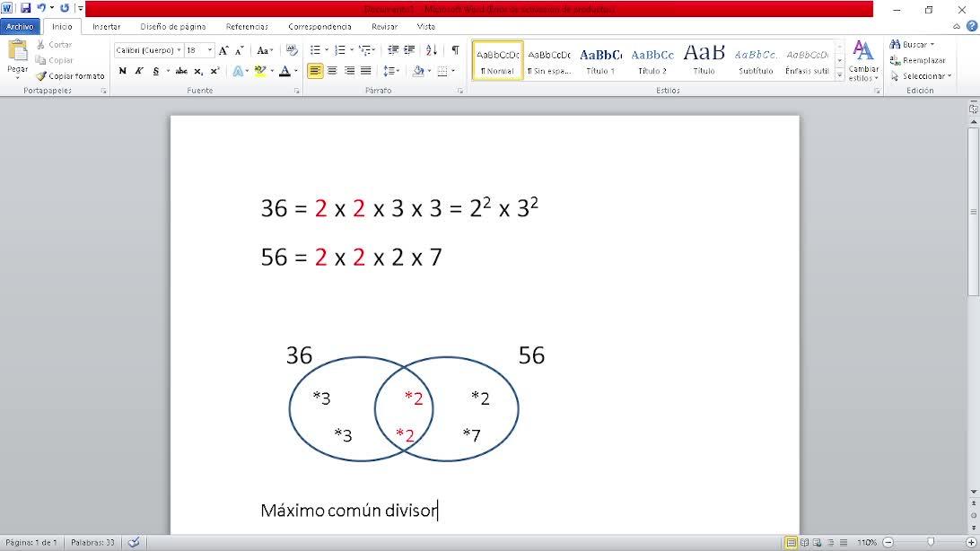Open the Insertar tab
The height and width of the screenshot is (551, 980).
point(106,26)
